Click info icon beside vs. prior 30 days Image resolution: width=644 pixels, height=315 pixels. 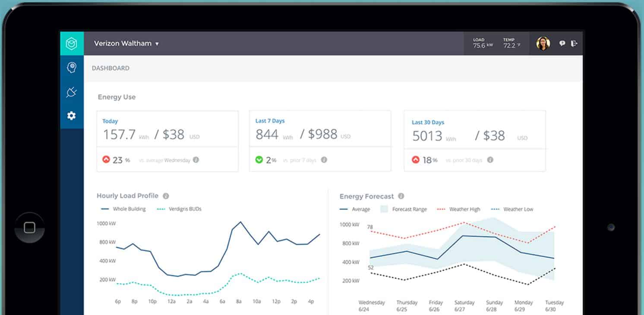tap(490, 160)
